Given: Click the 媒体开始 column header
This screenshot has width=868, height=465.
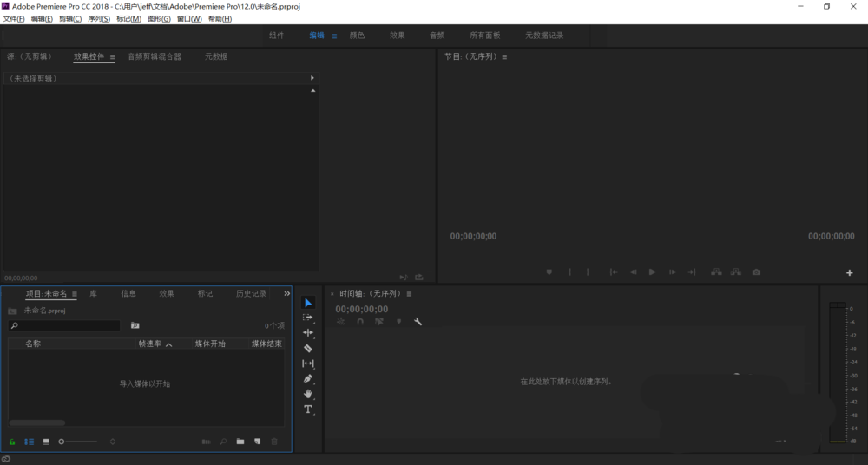Looking at the screenshot, I should point(210,344).
